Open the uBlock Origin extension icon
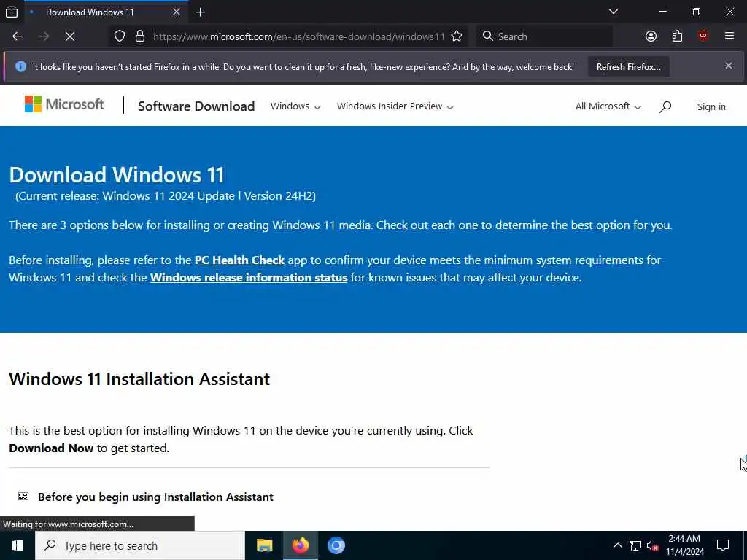 coord(703,36)
